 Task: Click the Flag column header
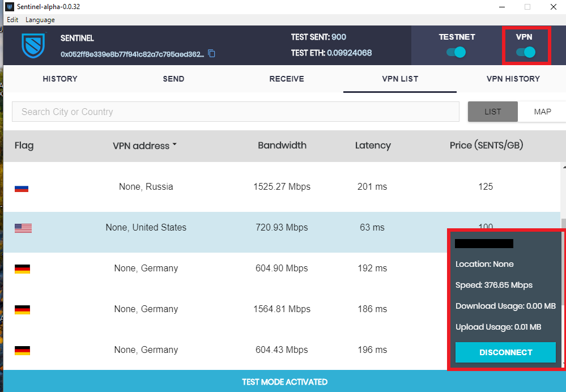(x=24, y=146)
